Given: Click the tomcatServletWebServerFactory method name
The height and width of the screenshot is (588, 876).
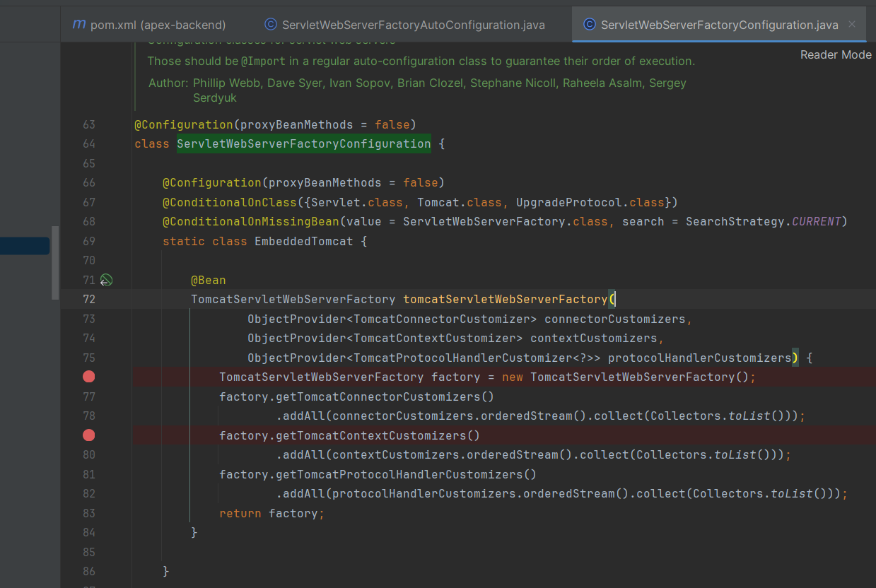Looking at the screenshot, I should [505, 299].
